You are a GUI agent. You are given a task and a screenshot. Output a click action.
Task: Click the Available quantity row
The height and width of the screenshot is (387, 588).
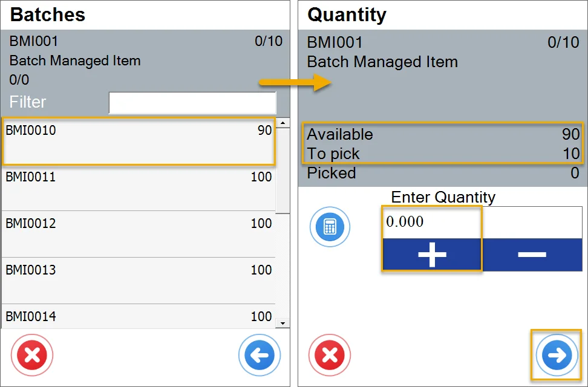click(443, 134)
